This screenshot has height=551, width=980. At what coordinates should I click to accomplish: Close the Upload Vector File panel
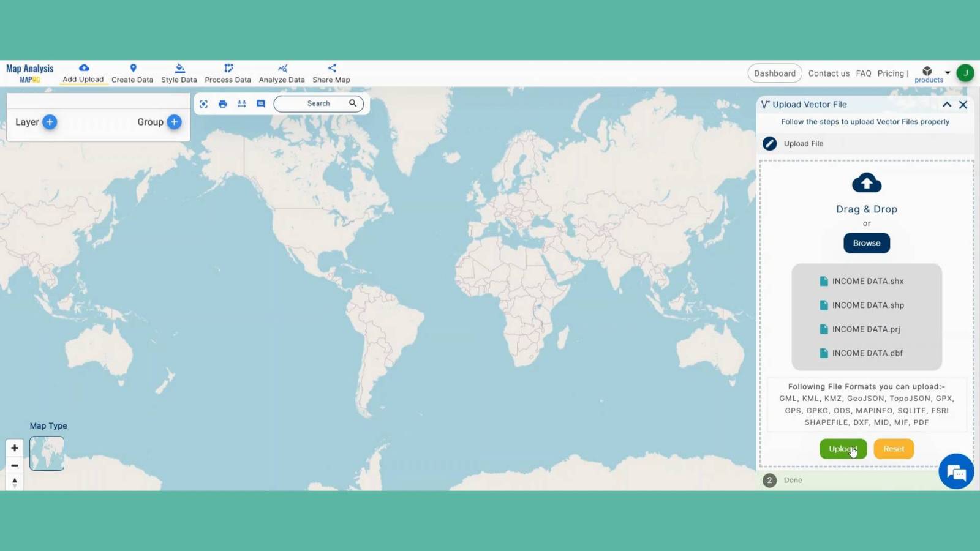pos(963,105)
